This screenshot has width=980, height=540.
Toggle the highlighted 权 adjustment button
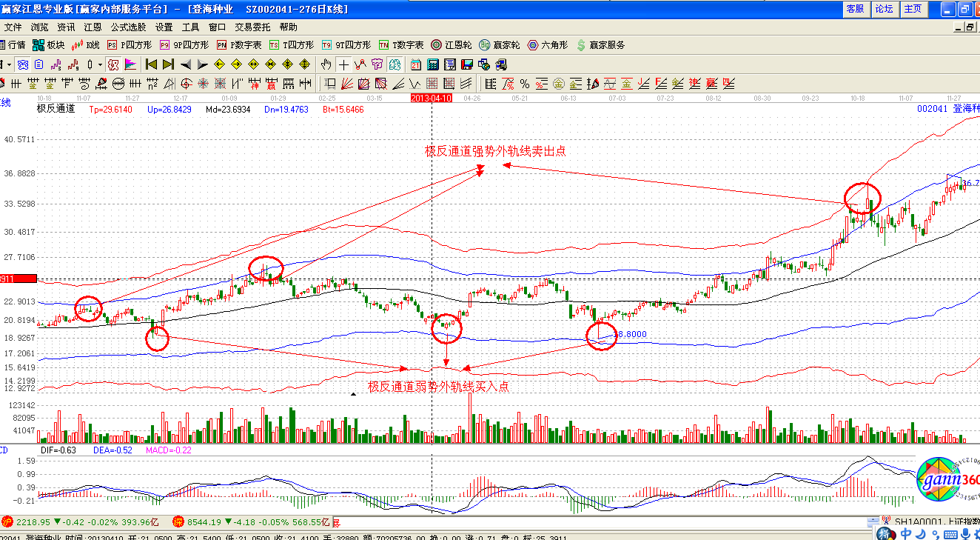click(113, 64)
